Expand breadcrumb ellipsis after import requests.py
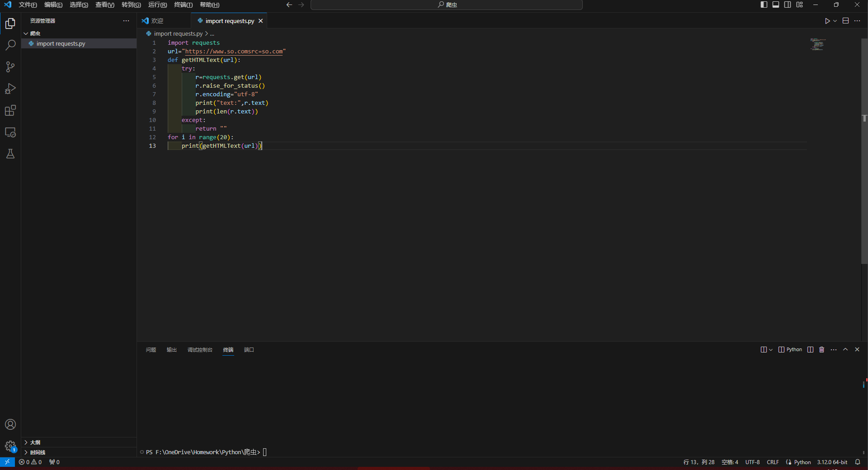The height and width of the screenshot is (470, 868). (212, 34)
